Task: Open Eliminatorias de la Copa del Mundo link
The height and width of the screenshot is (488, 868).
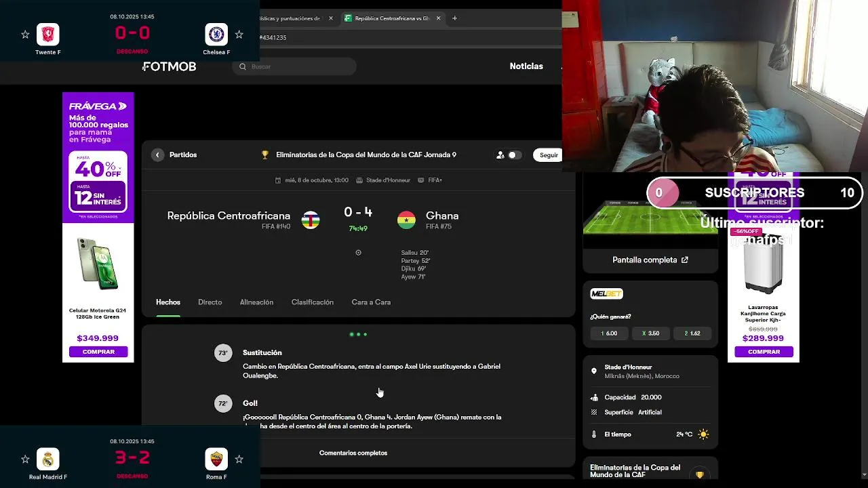Action: [366, 155]
